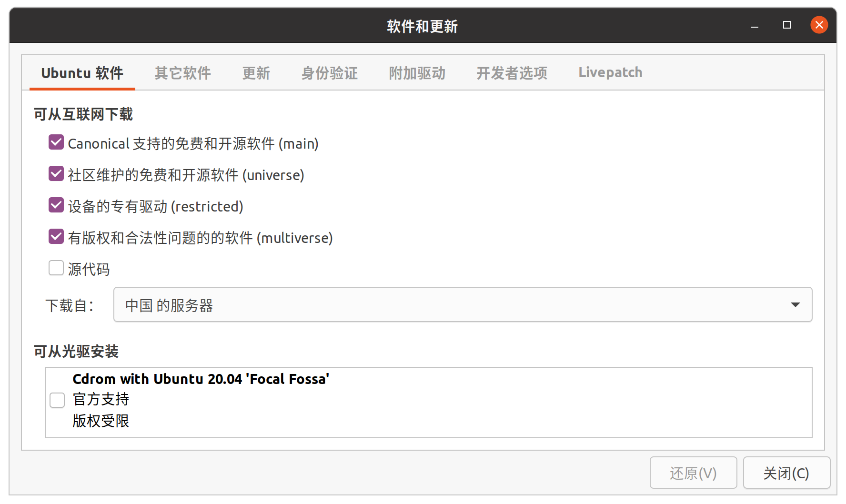
Task: Open the 更新 updates tab
Action: 256,72
